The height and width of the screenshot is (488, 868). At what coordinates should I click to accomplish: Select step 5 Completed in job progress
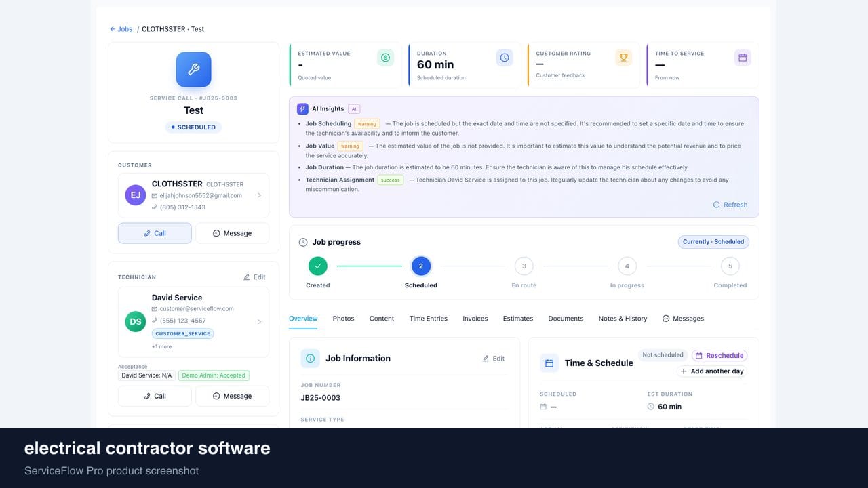pyautogui.click(x=730, y=266)
